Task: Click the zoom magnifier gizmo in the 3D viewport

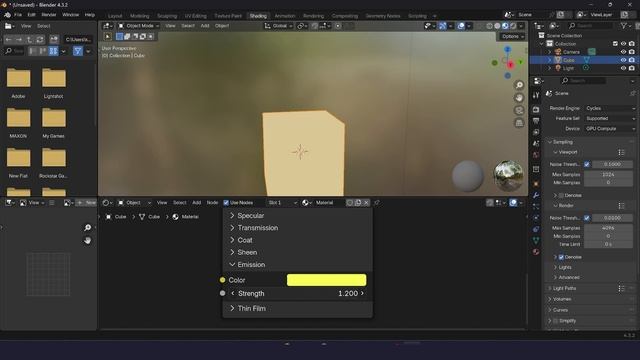Action: pos(519,85)
